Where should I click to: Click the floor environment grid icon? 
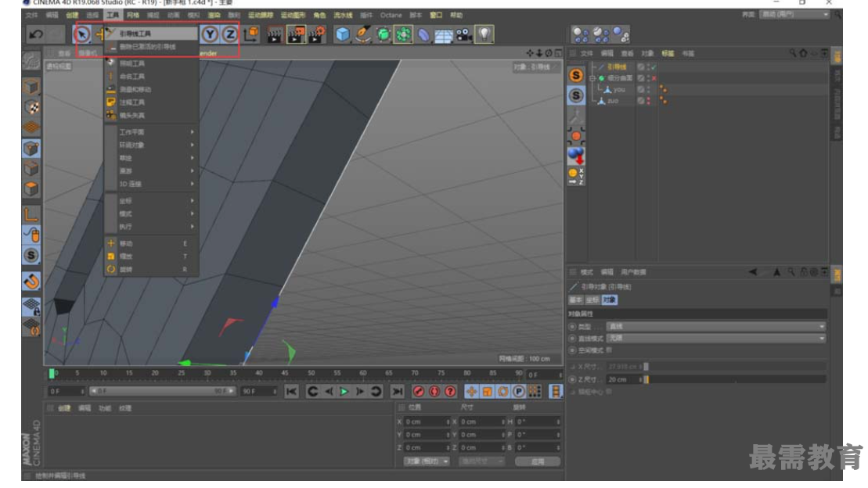coord(444,34)
